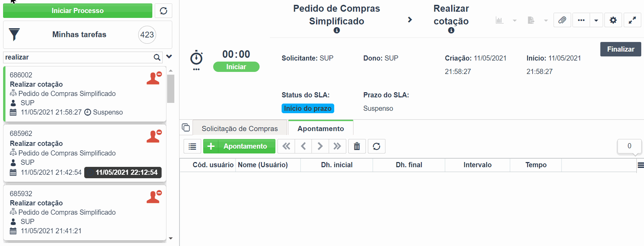Select the Apontamento tab
644x246 pixels.
coord(320,128)
